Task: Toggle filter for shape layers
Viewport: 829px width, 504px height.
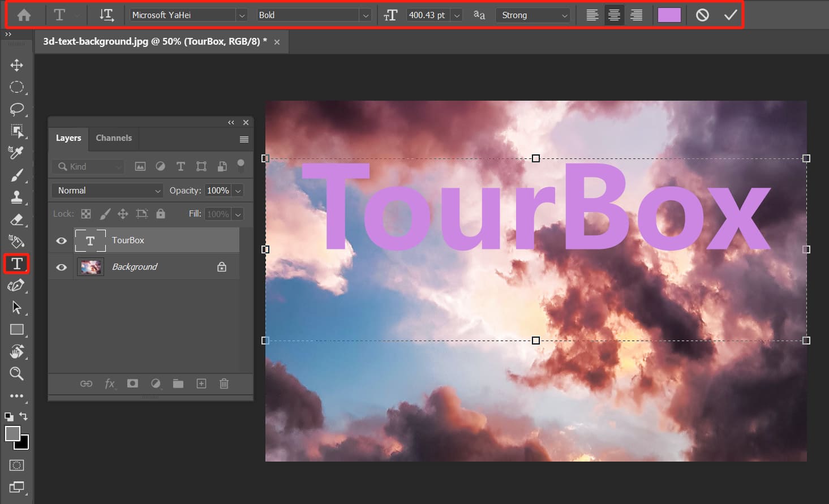Action: click(201, 166)
